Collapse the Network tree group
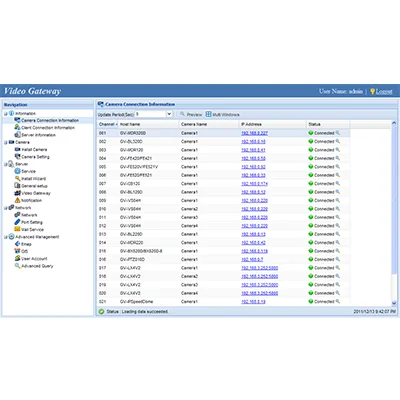Screen dimensions: 400x400 [x=5, y=208]
